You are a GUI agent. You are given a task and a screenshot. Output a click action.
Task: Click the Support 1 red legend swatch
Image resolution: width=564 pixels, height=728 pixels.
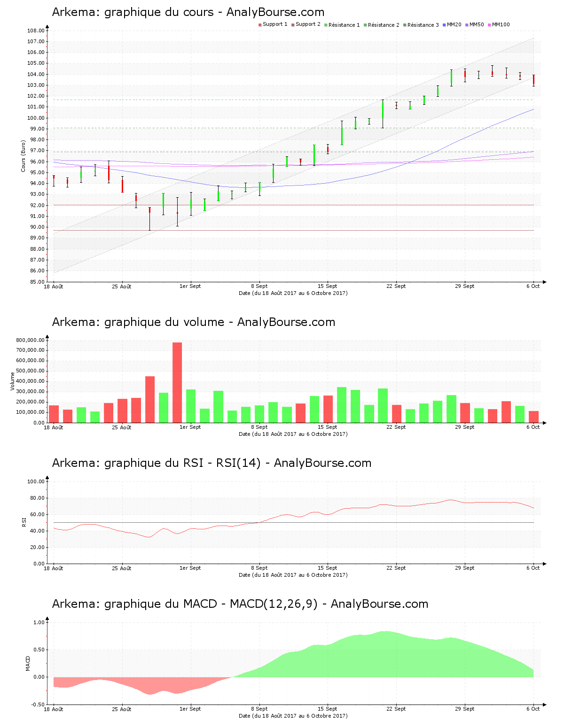260,25
